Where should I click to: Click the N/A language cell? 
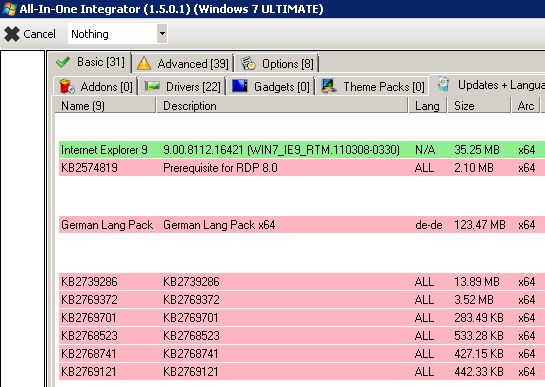[425, 150]
